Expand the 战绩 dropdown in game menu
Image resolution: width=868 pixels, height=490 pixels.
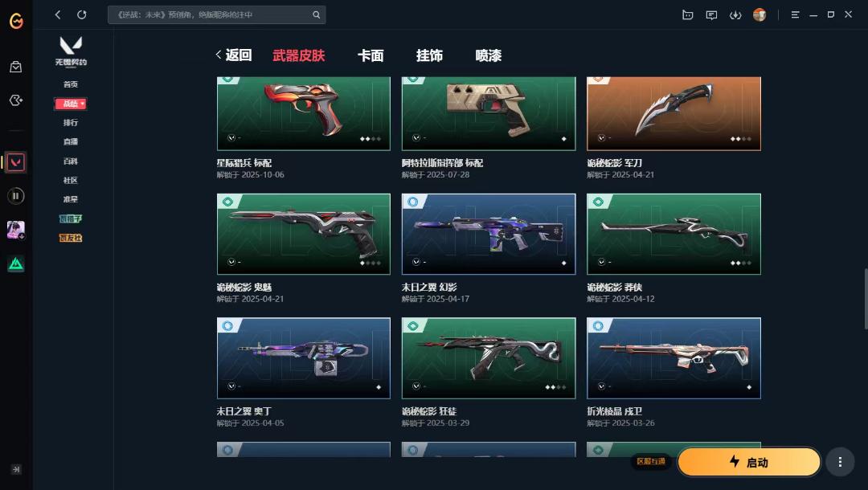[x=70, y=104]
